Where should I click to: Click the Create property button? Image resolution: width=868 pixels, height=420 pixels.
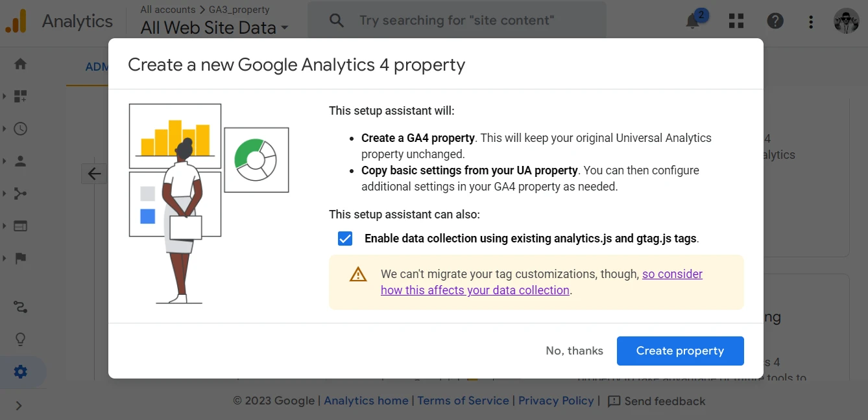(x=680, y=351)
